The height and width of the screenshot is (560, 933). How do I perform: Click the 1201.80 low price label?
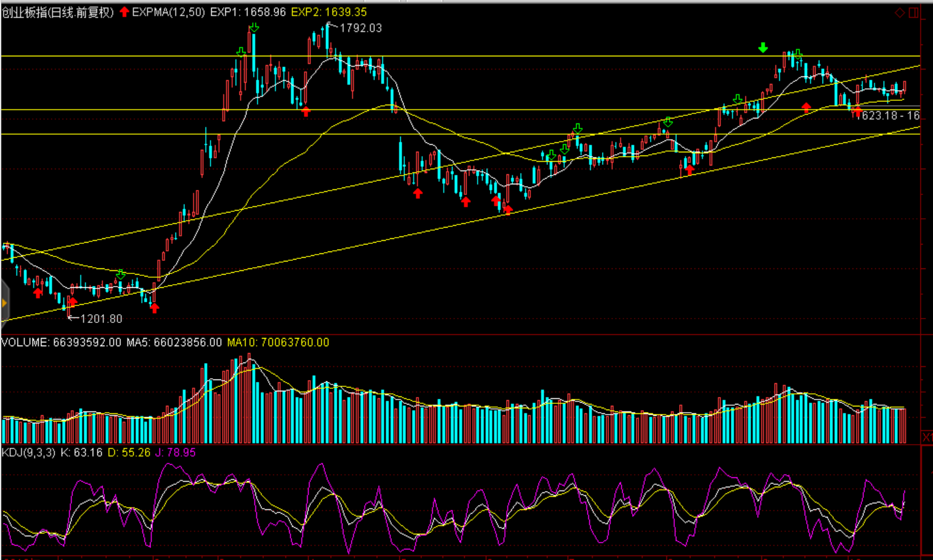[101, 319]
